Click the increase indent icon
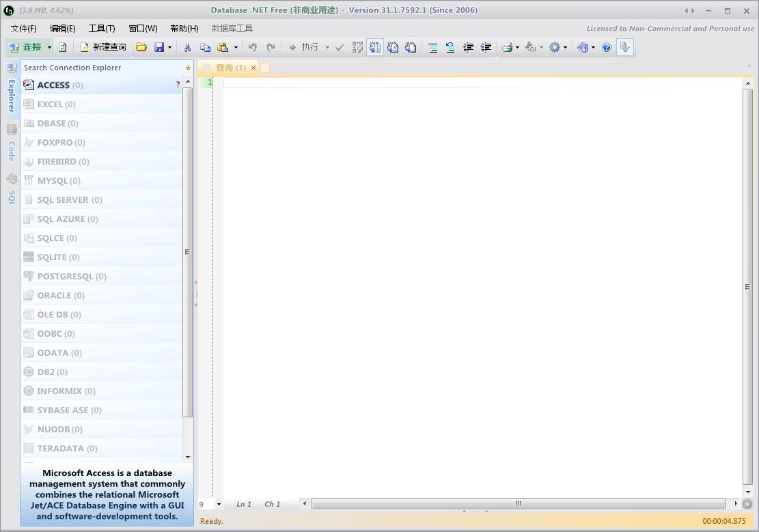 486,47
